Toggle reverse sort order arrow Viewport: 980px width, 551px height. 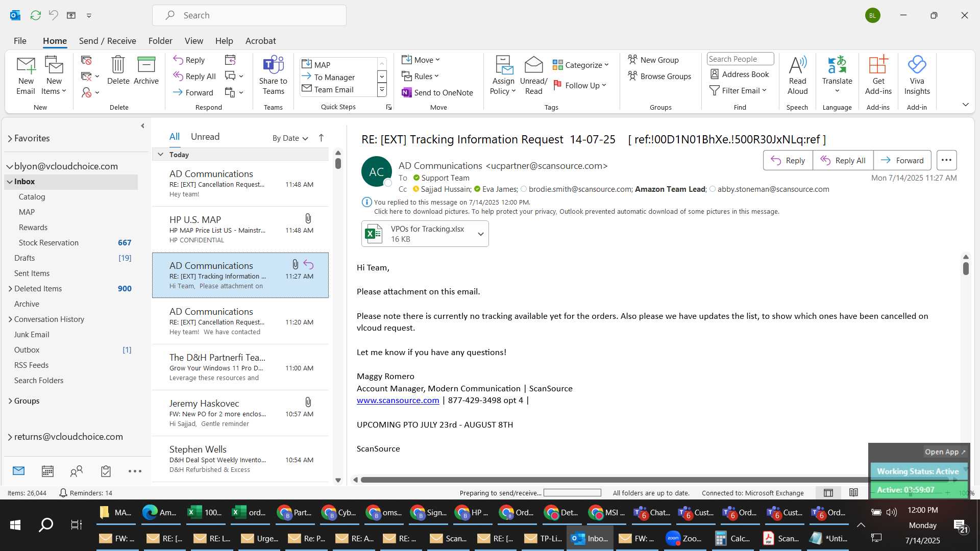tap(321, 138)
